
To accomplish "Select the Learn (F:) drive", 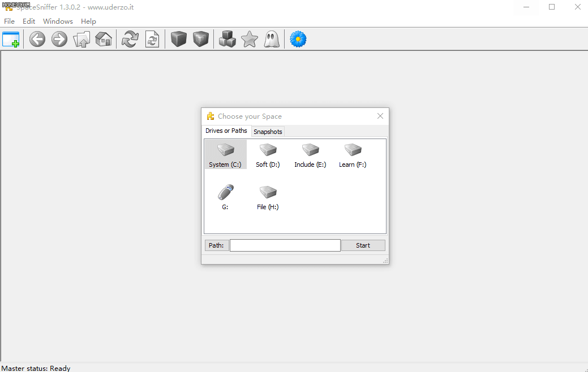I will pyautogui.click(x=353, y=155).
